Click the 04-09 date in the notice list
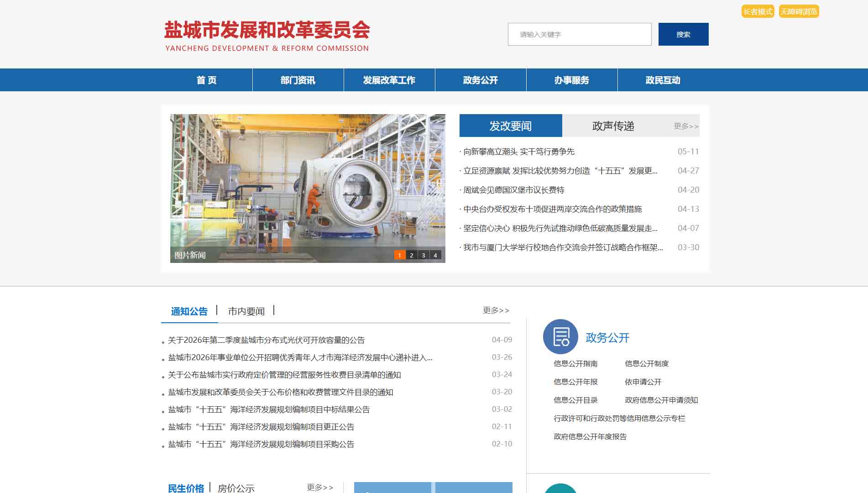 [502, 340]
